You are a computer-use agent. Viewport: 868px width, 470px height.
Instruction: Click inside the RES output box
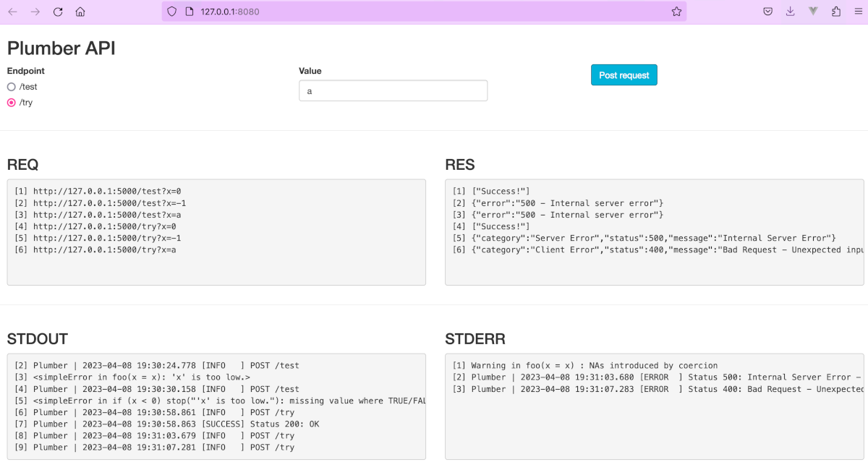point(655,232)
